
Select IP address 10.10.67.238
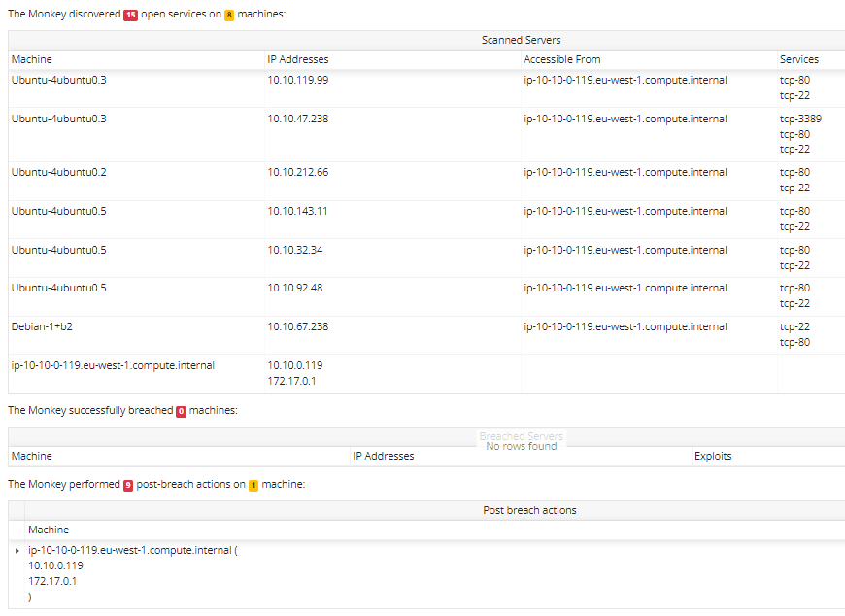coord(298,326)
